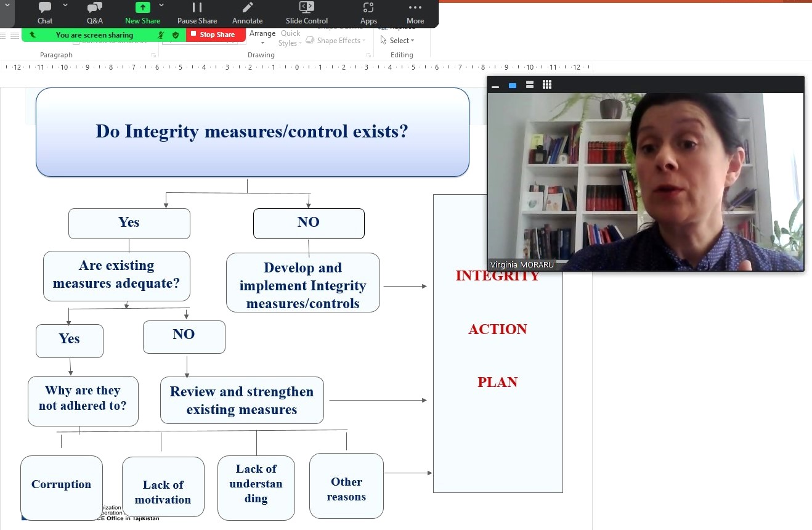This screenshot has height=530, width=812.
Task: Open Zoom Apps
Action: pos(368,13)
